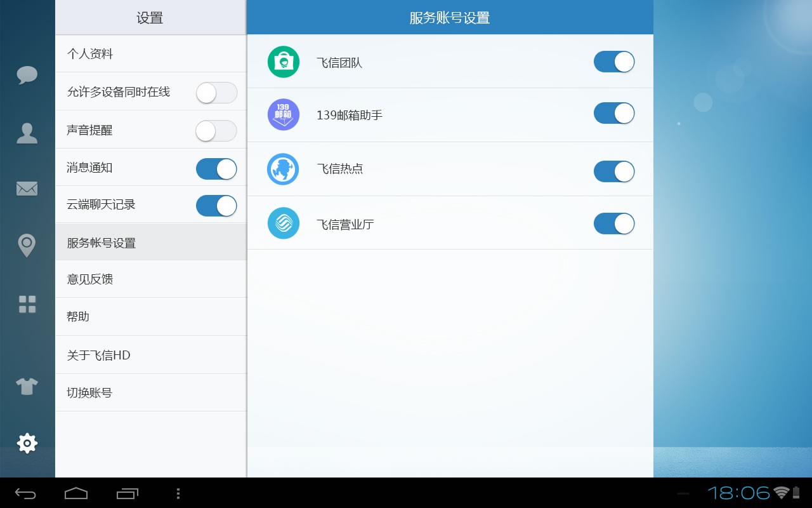Enable 允许多设备同时在线 toggle

pos(216,93)
